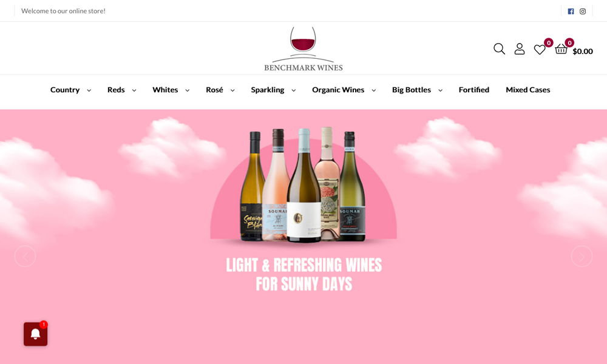Open the notification bell widget

click(36, 334)
